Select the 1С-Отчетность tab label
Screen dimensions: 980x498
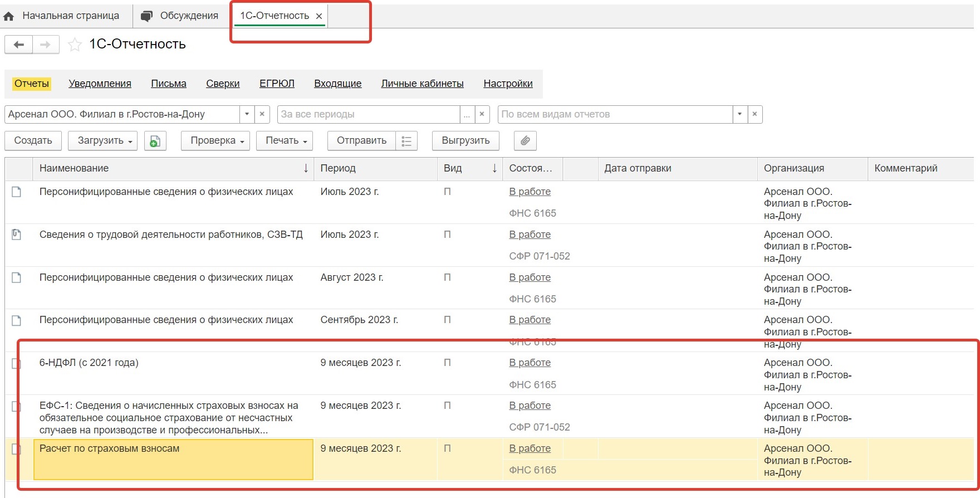pos(275,16)
